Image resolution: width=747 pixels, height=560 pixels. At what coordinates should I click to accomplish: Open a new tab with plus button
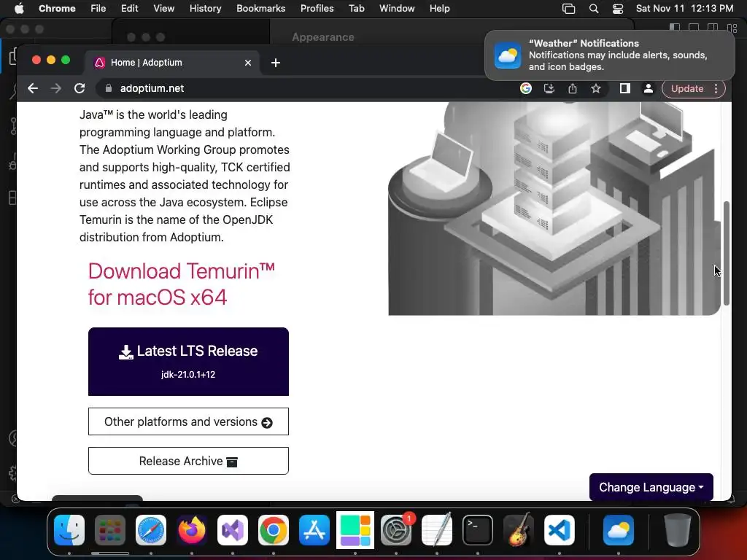click(275, 63)
